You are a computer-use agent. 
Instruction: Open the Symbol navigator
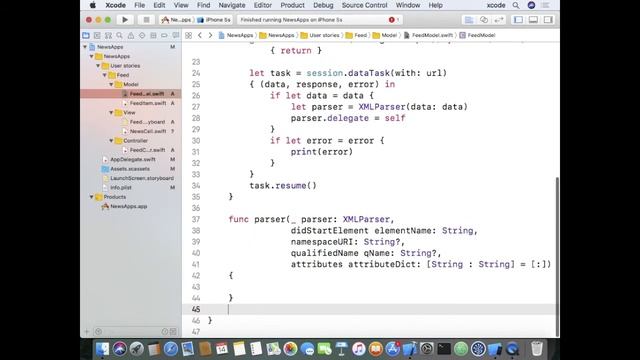(108, 36)
